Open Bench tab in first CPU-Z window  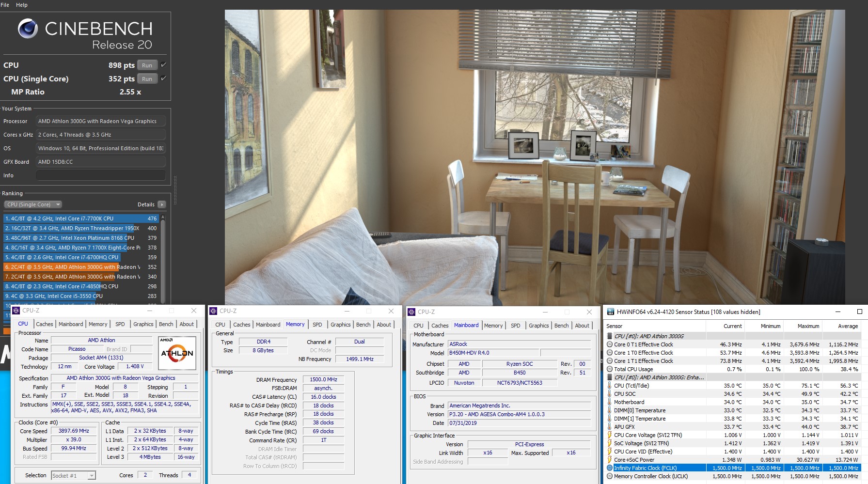tap(166, 325)
